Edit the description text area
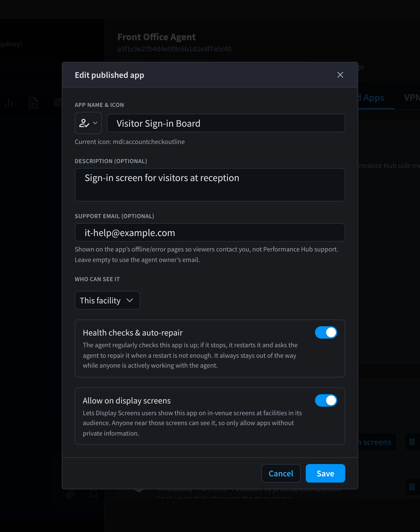This screenshot has width=420, height=532. (210, 185)
